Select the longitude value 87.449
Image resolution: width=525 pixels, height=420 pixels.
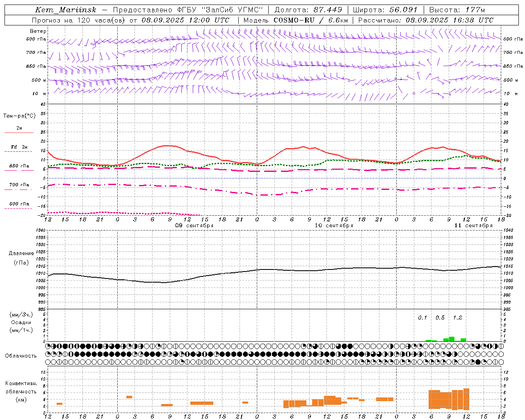tap(328, 10)
